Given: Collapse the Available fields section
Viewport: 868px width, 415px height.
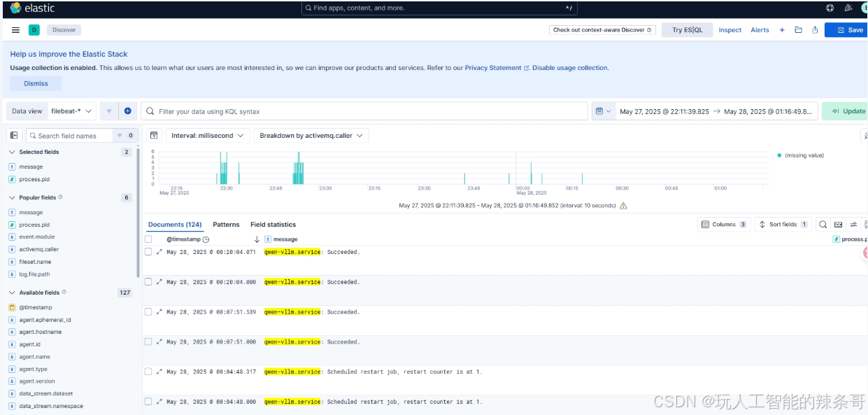Looking at the screenshot, I should pyautogui.click(x=12, y=293).
